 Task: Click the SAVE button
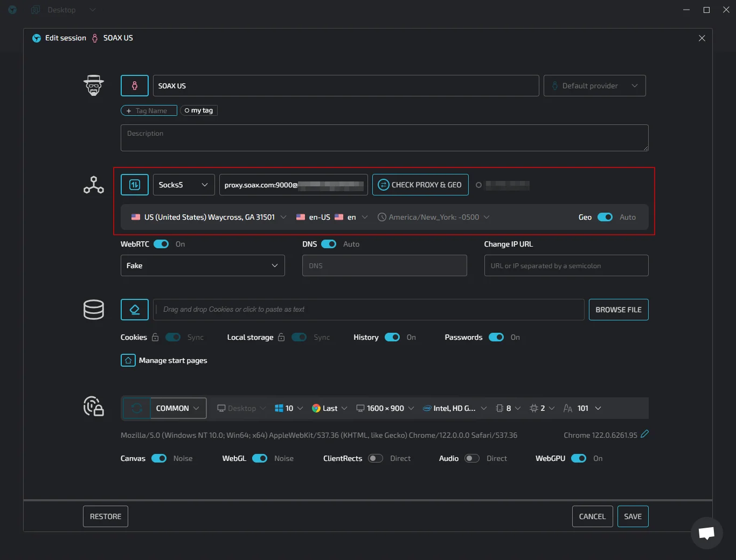point(633,516)
